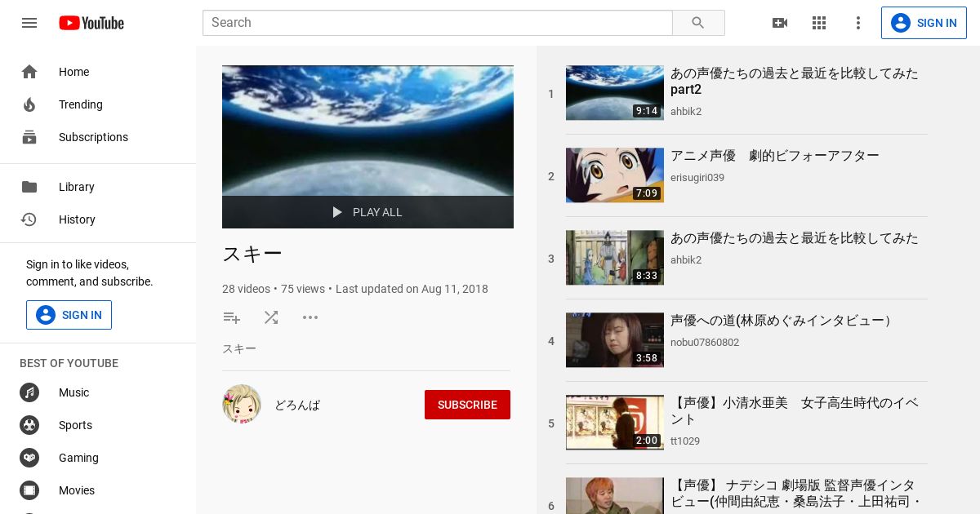The height and width of the screenshot is (514, 980).
Task: Click the Music category icon
Action: pos(29,392)
